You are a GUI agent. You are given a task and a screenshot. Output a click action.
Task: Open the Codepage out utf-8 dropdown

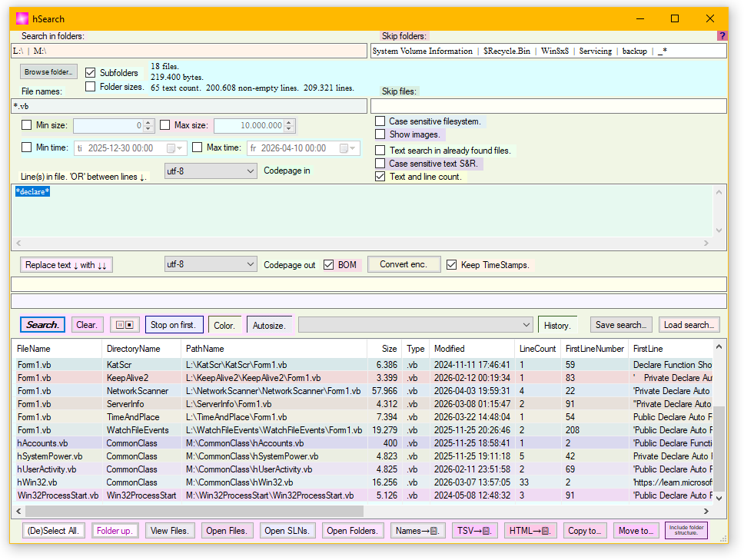[211, 264]
